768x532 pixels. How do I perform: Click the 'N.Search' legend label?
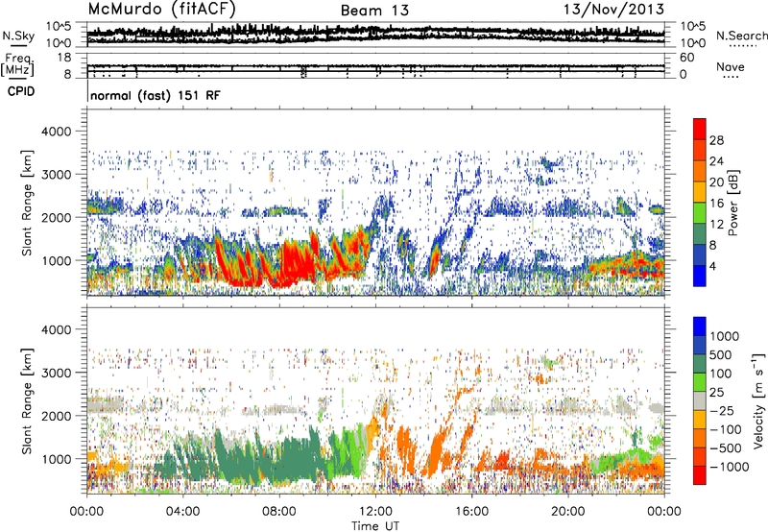(x=741, y=36)
